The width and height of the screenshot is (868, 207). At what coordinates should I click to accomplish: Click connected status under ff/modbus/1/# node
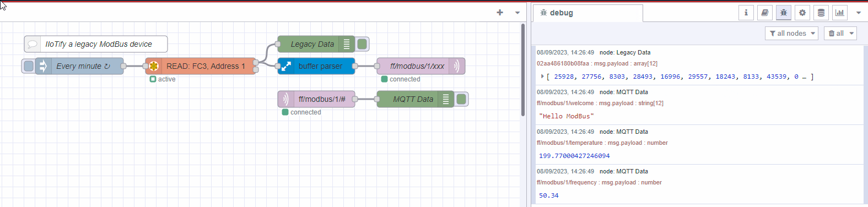(301, 112)
